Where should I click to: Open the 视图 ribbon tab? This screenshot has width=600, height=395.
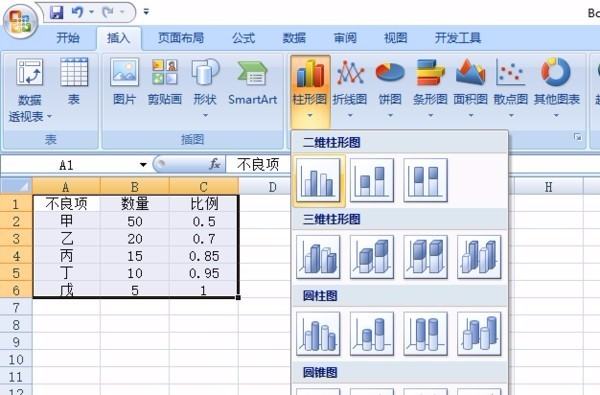tap(396, 38)
